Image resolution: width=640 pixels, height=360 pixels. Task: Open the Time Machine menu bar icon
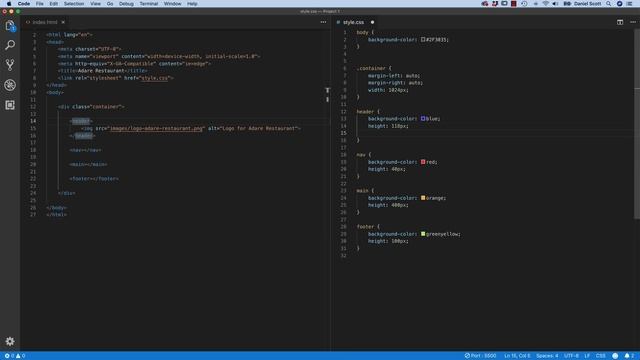524,4
